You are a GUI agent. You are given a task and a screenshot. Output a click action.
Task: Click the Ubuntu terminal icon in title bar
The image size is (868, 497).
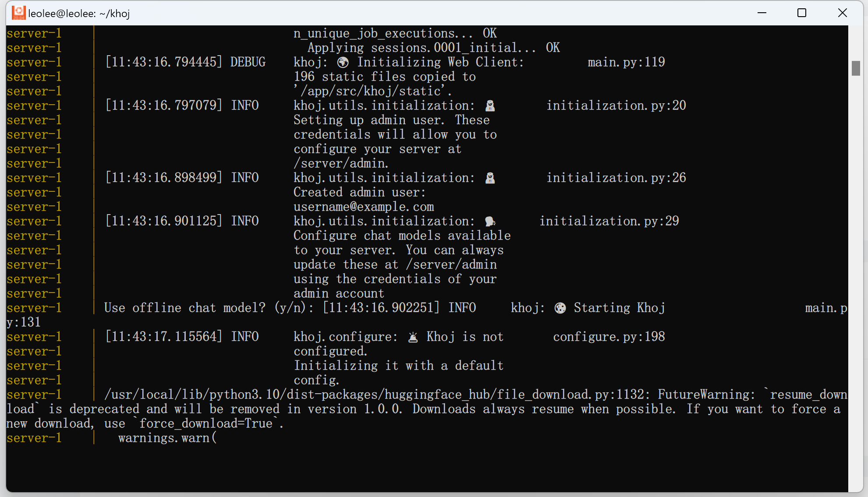point(18,13)
